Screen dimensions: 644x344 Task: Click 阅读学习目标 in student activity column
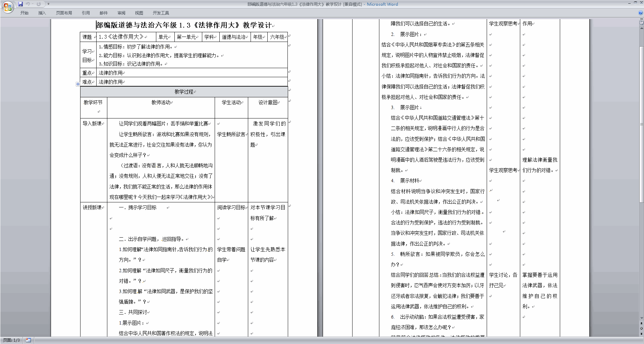231,208
